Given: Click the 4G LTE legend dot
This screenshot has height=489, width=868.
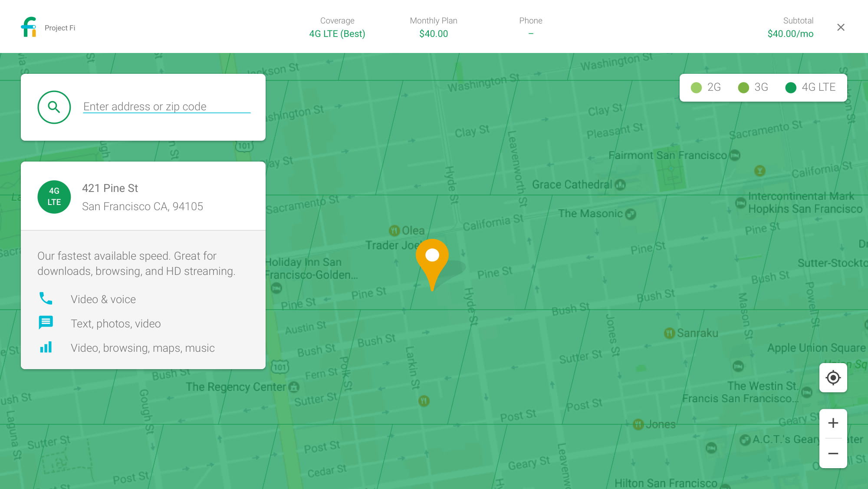Looking at the screenshot, I should point(791,88).
